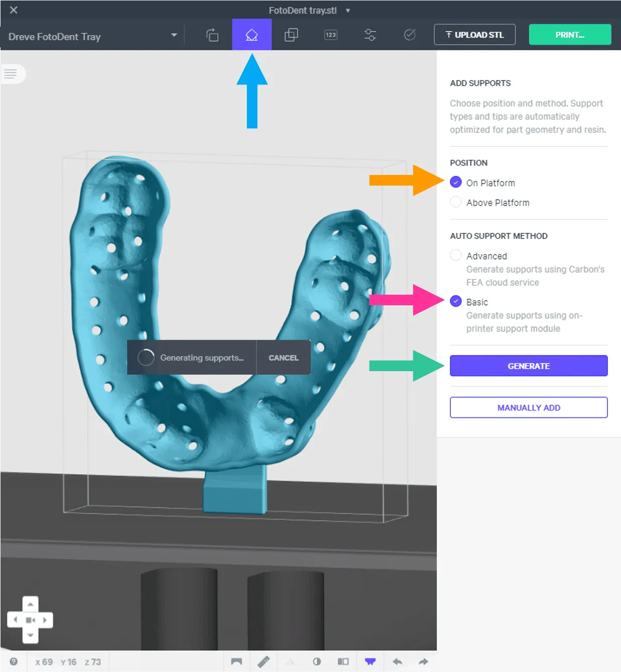
Task: Click the green PRINT button
Action: pos(570,35)
